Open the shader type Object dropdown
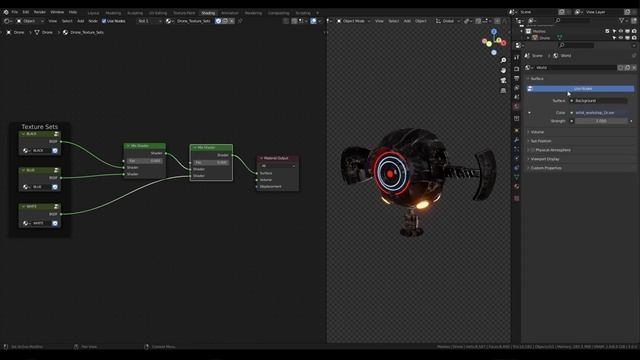Screen dimensions: 640x360 30,21
